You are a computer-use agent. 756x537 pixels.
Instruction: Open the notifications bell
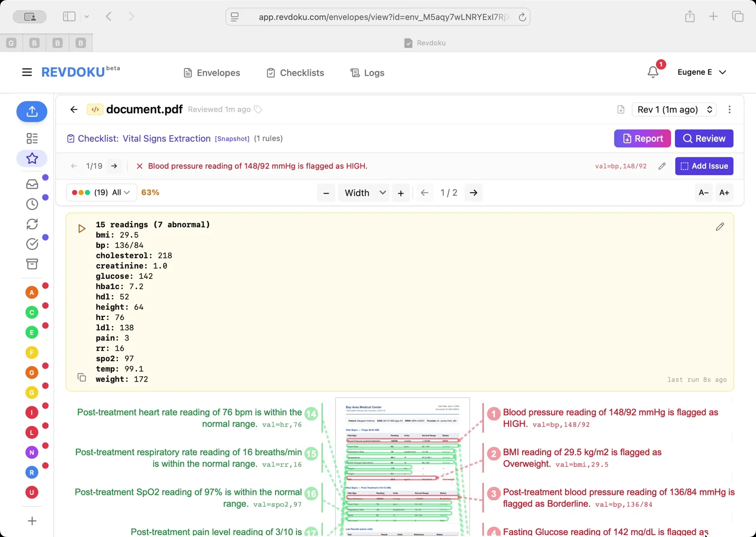653,72
